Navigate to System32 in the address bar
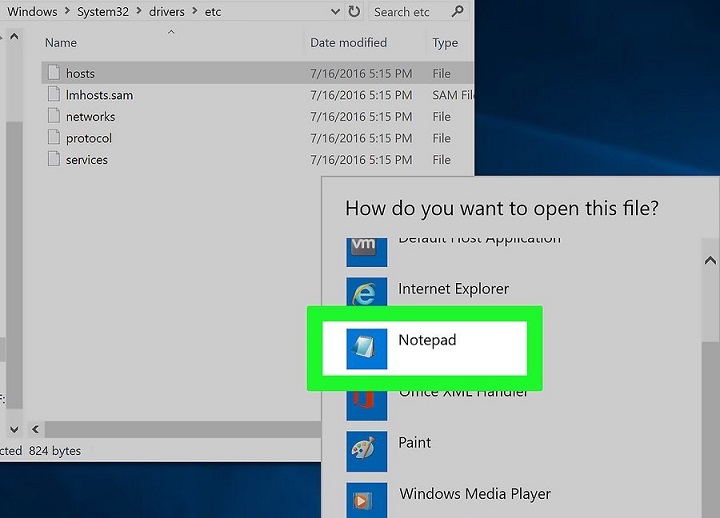The width and height of the screenshot is (720, 518). [103, 11]
